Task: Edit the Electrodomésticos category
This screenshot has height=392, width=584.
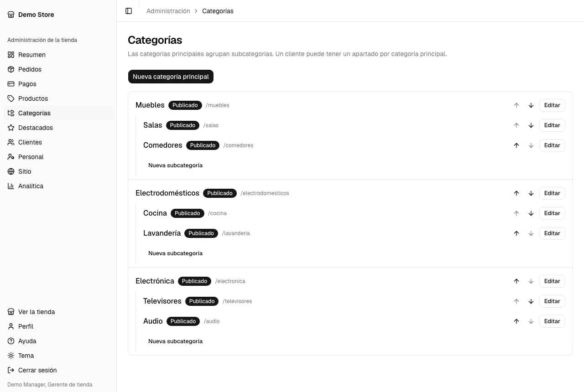Action: [552, 193]
